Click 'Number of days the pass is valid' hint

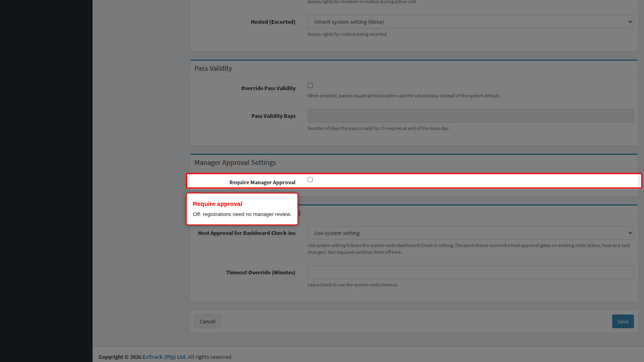(378, 128)
